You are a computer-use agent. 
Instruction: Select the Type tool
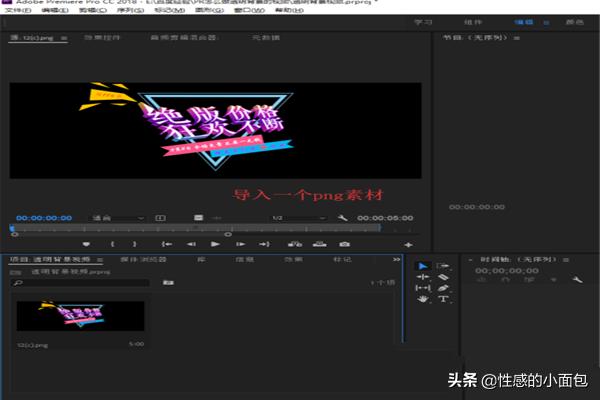click(443, 299)
